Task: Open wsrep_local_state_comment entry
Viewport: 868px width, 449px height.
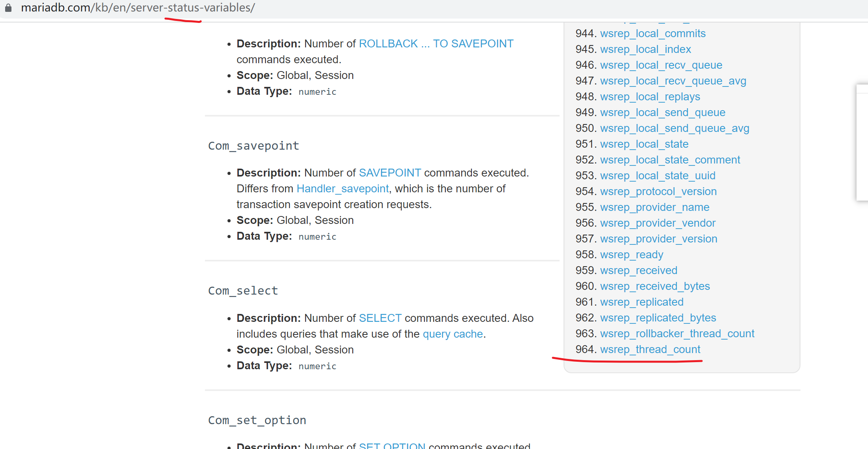Action: pyautogui.click(x=670, y=160)
